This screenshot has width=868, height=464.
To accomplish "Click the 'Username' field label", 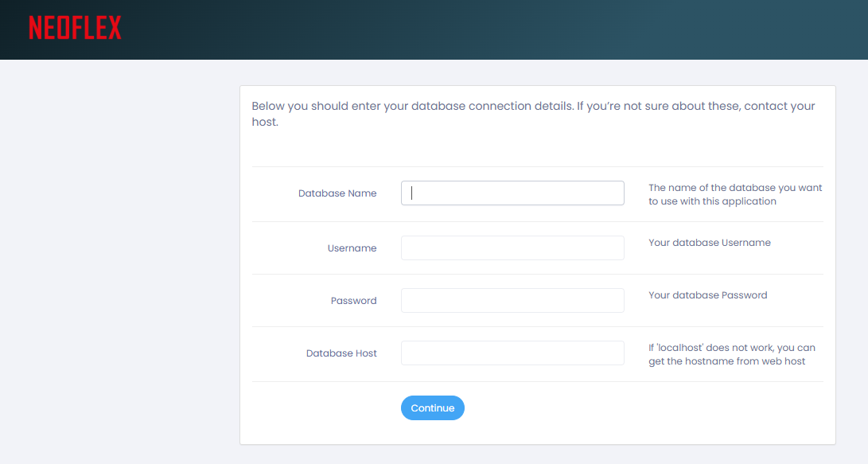I will pyautogui.click(x=352, y=248).
